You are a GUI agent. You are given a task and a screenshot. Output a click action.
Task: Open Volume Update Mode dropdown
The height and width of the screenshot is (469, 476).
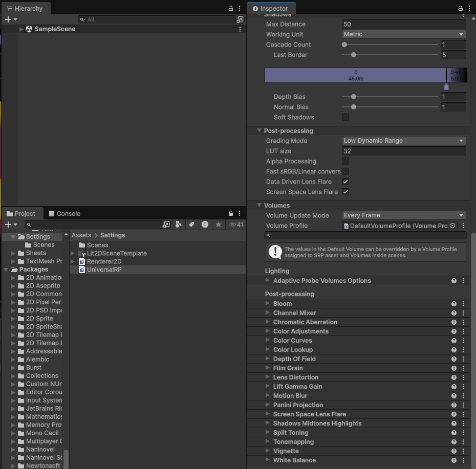(x=403, y=215)
